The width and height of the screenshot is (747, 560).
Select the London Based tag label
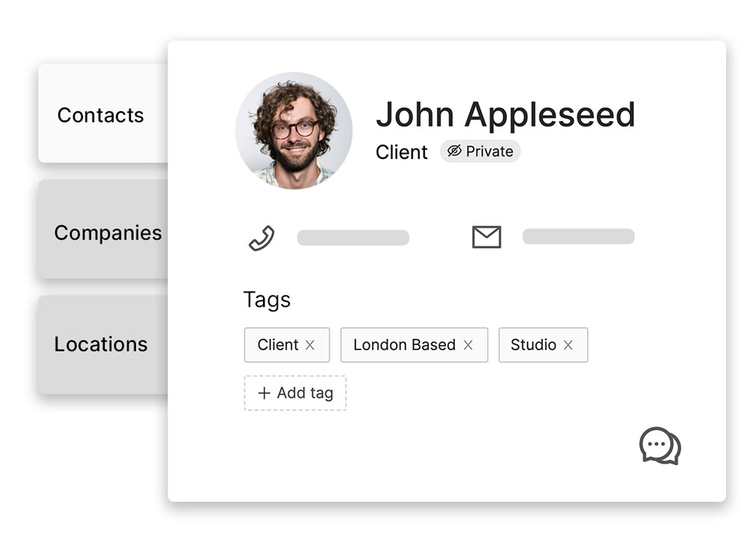(x=404, y=344)
